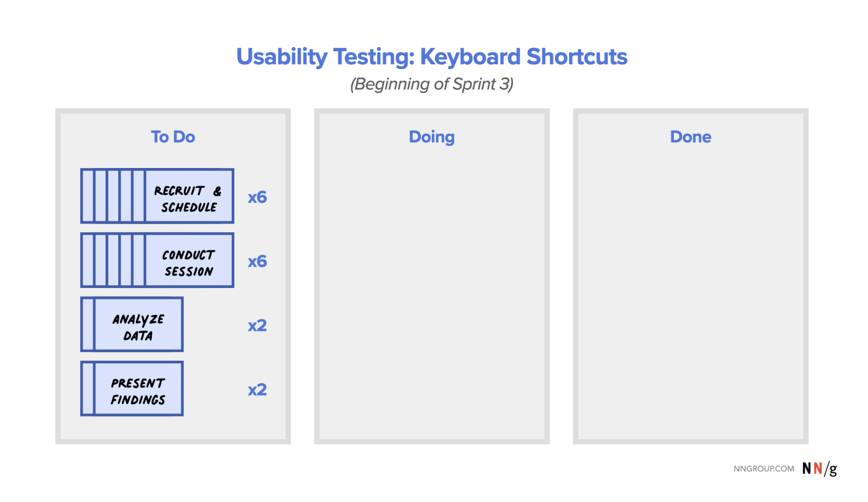
Task: Click stacked card edges behind Conduct Session
Action: [x=113, y=261]
